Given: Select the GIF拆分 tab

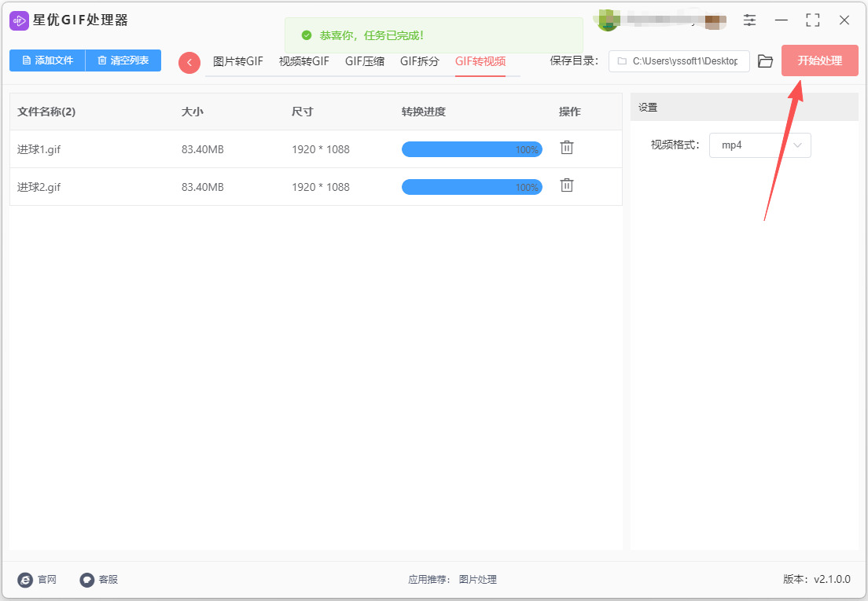Looking at the screenshot, I should [419, 61].
